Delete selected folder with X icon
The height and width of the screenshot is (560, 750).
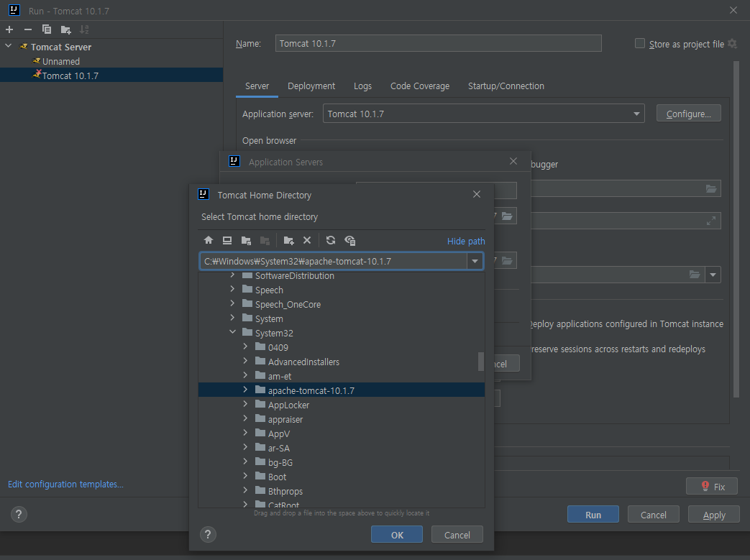(x=307, y=240)
